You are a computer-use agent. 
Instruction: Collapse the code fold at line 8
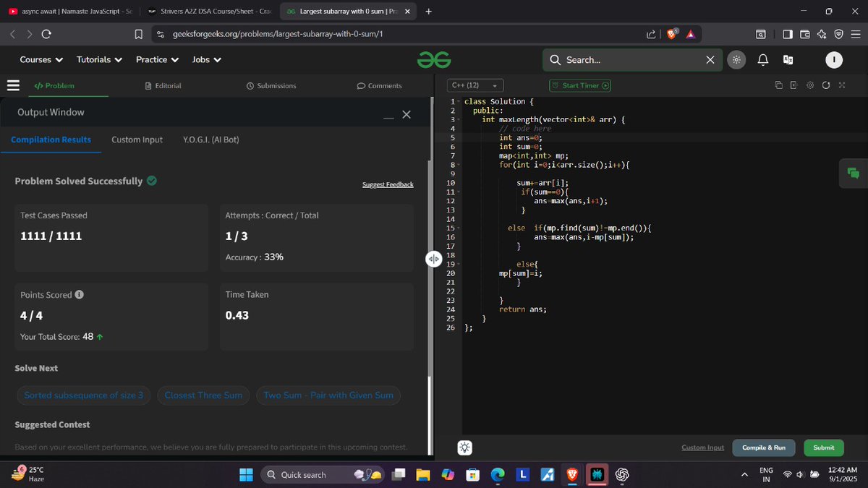tap(459, 166)
